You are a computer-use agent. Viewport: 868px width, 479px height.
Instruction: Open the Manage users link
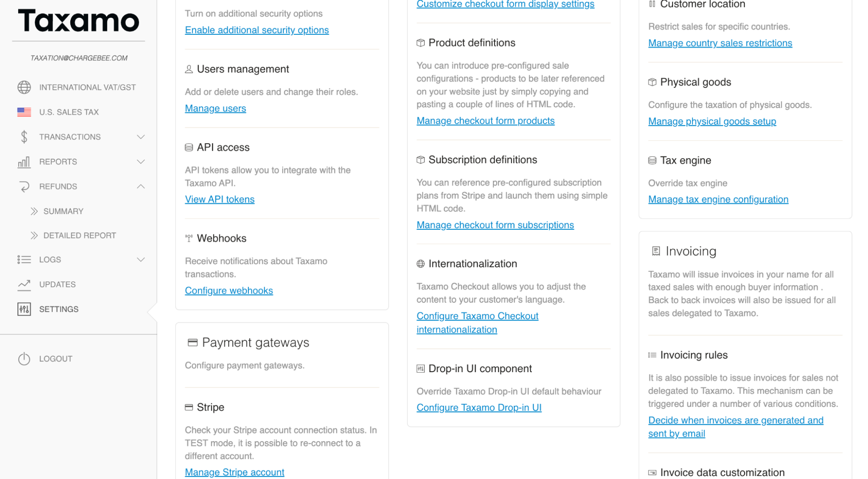[x=215, y=109]
